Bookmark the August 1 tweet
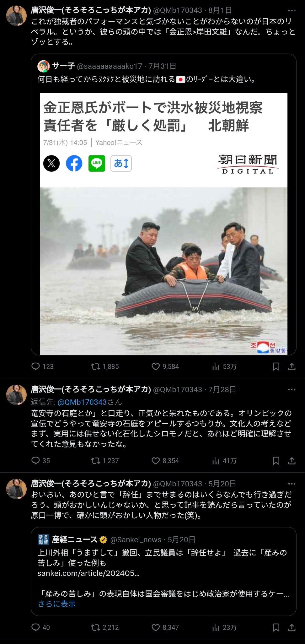 (x=276, y=366)
